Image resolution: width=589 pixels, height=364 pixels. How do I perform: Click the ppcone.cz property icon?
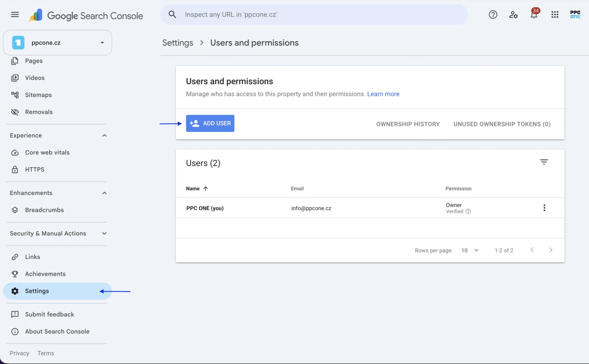tap(18, 42)
